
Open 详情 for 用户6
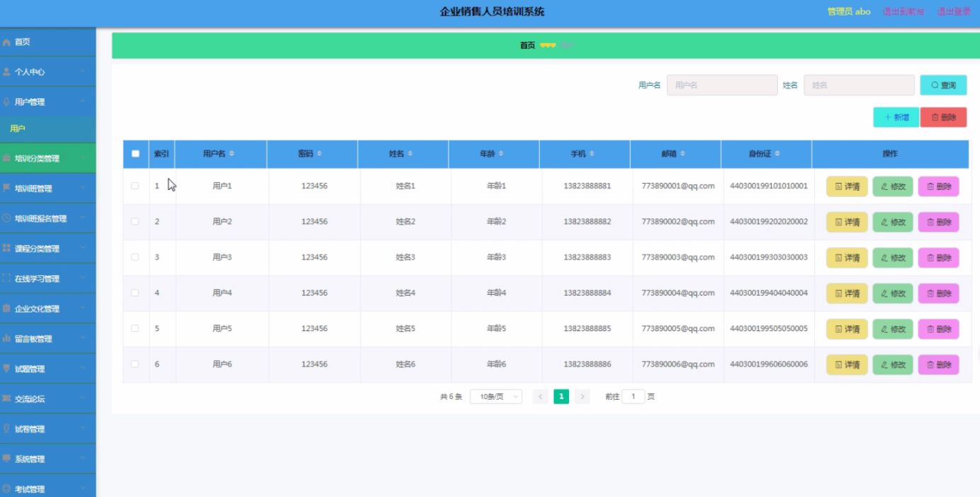(x=847, y=364)
